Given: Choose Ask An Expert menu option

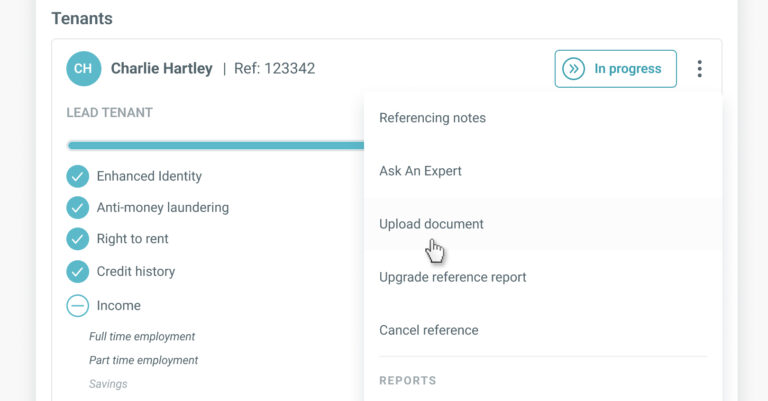Looking at the screenshot, I should (x=543, y=171).
